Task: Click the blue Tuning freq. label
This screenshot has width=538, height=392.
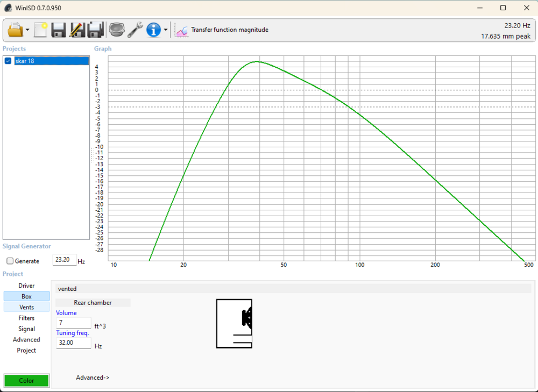Action: point(73,333)
